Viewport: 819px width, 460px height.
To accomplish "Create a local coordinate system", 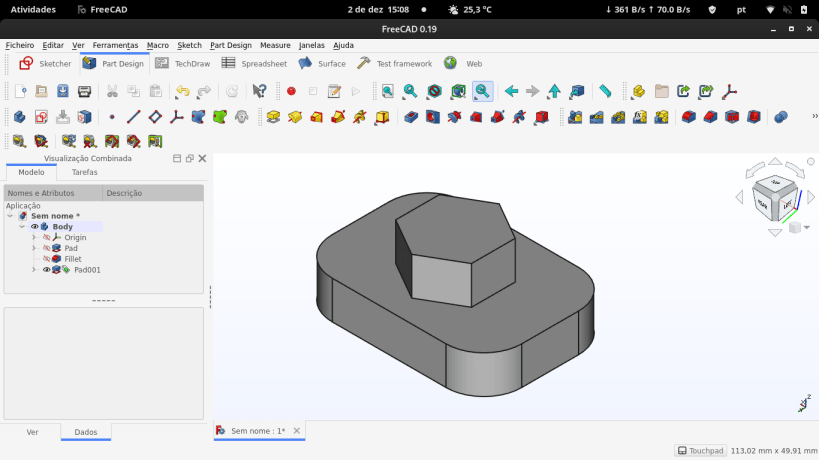I will (x=177, y=116).
